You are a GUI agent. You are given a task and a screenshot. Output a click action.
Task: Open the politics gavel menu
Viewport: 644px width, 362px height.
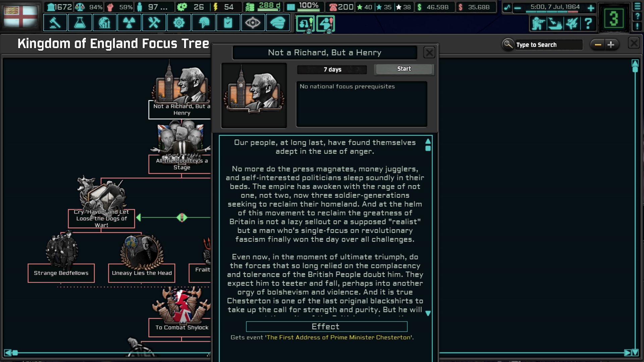[x=55, y=23]
